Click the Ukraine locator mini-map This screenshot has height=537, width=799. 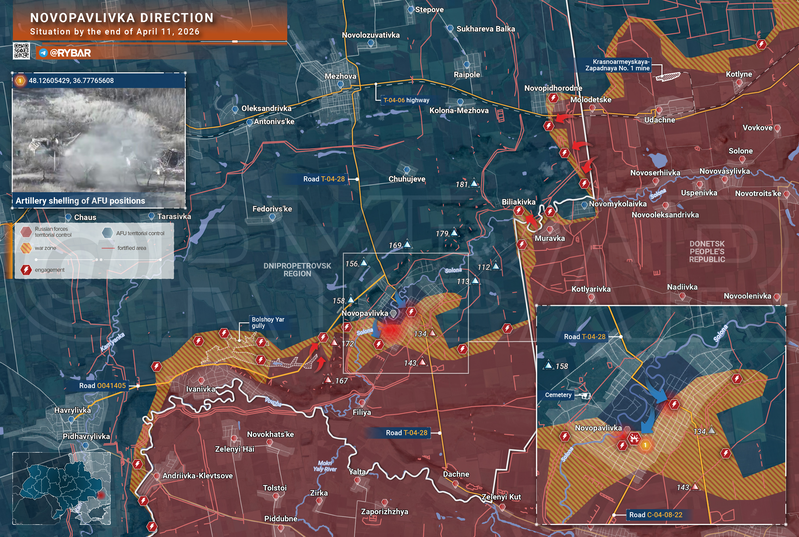pyautogui.click(x=62, y=489)
